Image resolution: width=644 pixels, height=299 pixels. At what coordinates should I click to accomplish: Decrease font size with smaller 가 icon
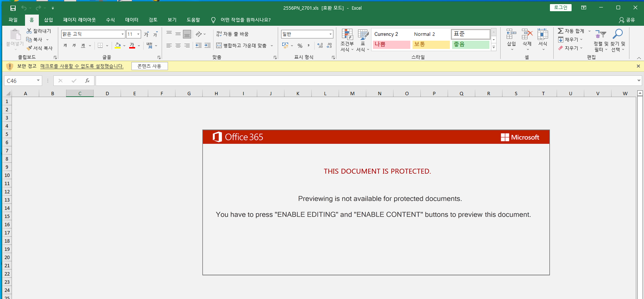(155, 34)
